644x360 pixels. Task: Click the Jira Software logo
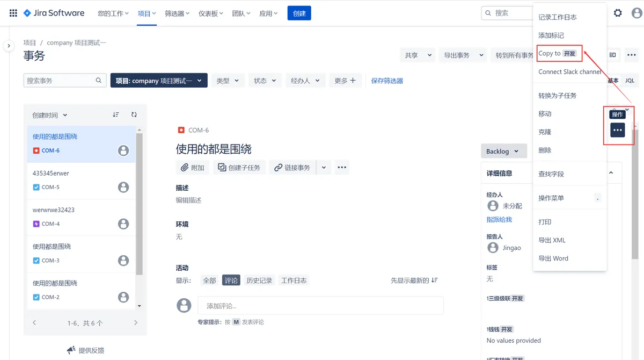coord(54,13)
